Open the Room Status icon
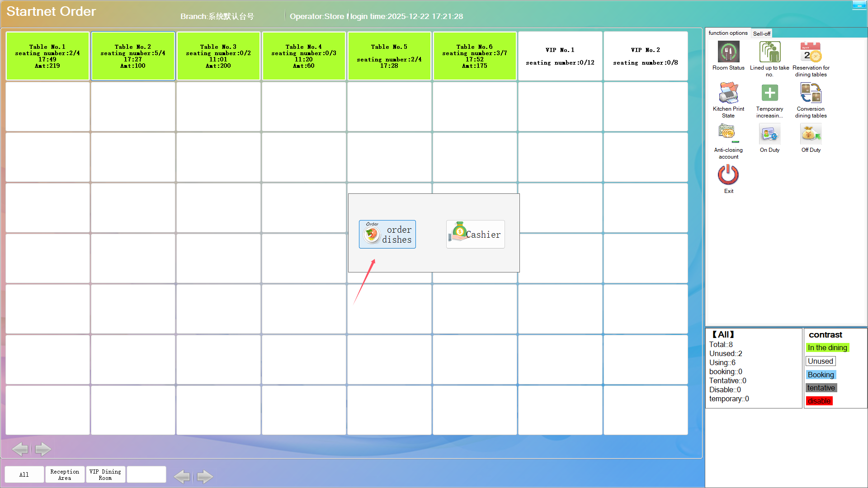This screenshot has height=488, width=868. [728, 52]
